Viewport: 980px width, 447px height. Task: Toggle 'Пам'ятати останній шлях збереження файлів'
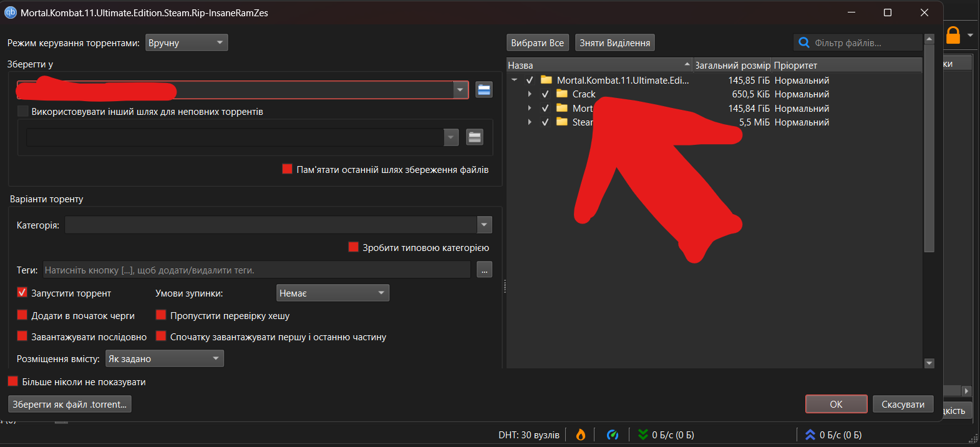(x=288, y=169)
